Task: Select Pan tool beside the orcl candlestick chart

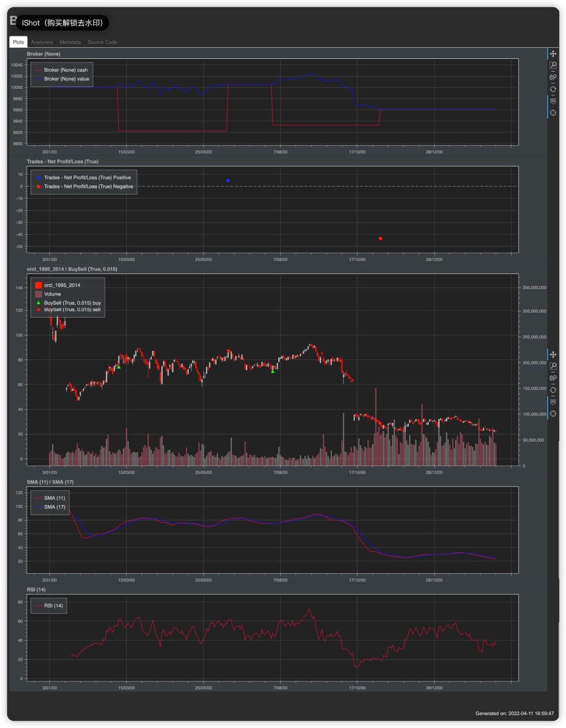Action: 553,354
